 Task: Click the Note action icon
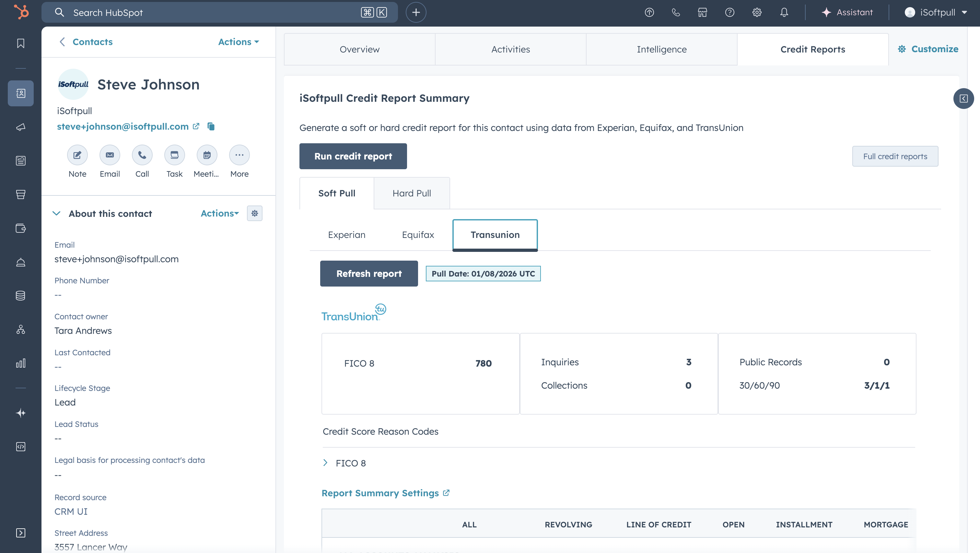pyautogui.click(x=77, y=155)
